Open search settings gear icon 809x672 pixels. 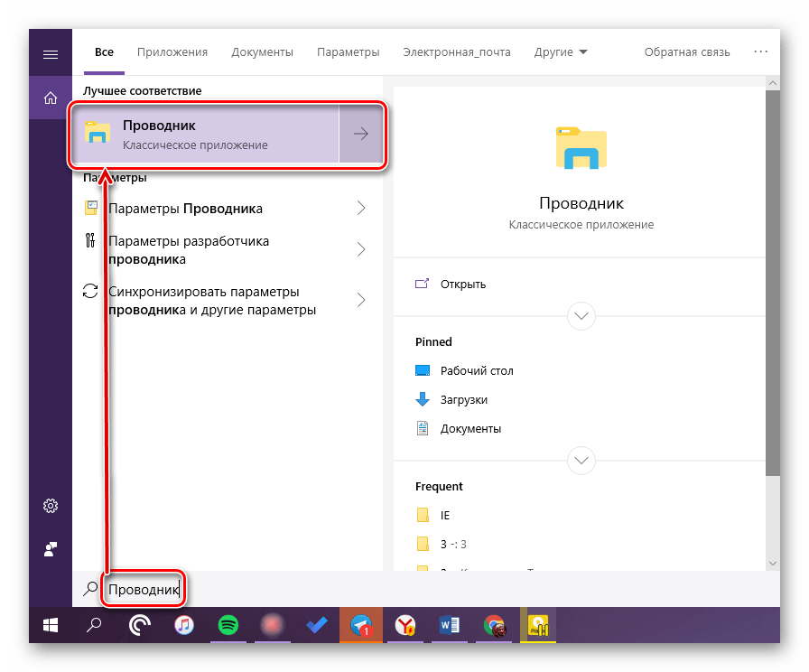click(51, 506)
